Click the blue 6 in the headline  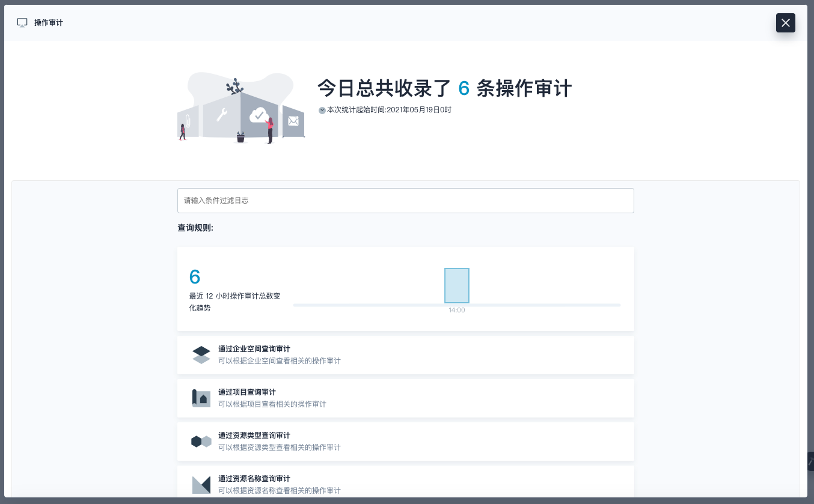click(x=464, y=89)
